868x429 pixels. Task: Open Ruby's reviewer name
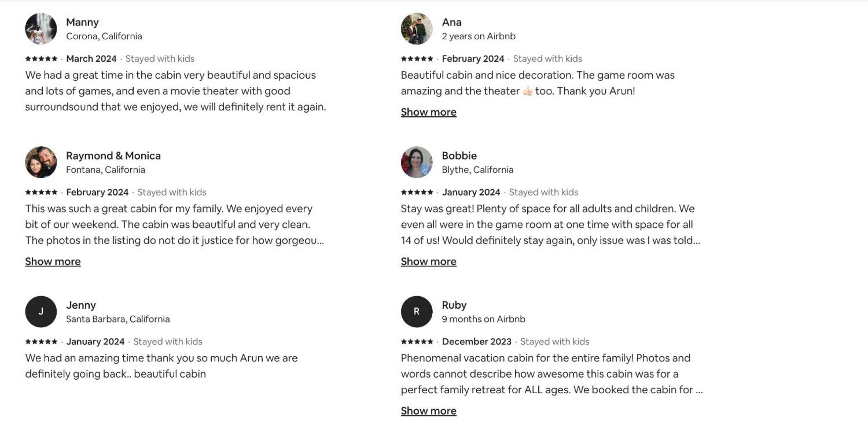(454, 305)
